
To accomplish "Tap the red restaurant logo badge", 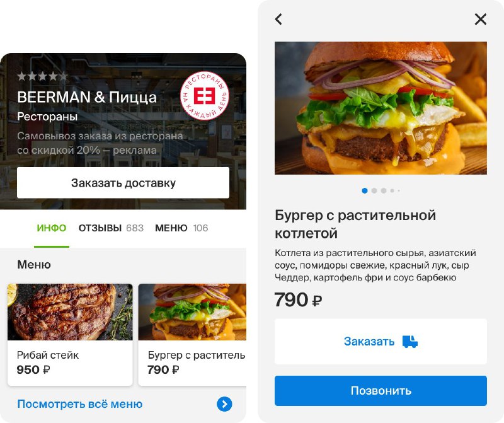I will point(204,96).
